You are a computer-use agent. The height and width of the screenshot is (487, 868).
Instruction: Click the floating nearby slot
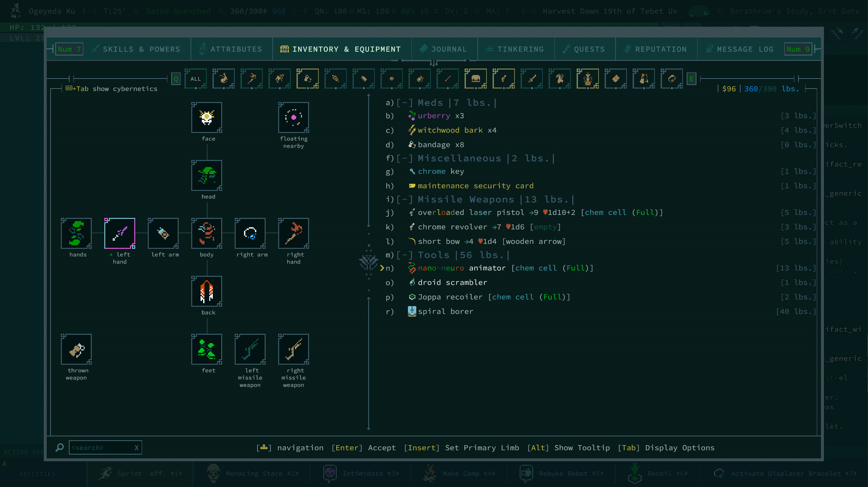pyautogui.click(x=294, y=118)
